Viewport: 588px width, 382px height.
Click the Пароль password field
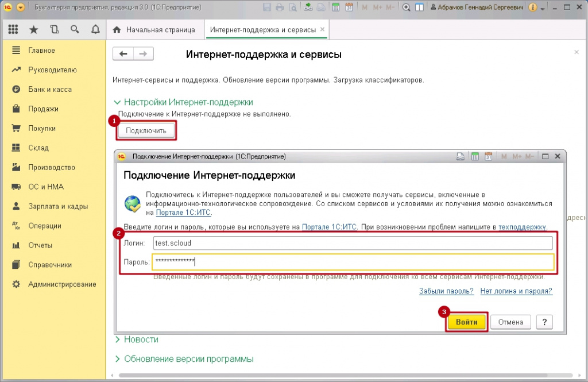click(353, 262)
